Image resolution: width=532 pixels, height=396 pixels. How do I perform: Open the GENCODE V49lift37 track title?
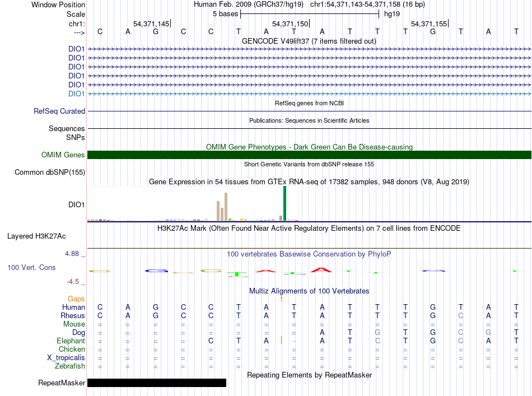pos(309,41)
